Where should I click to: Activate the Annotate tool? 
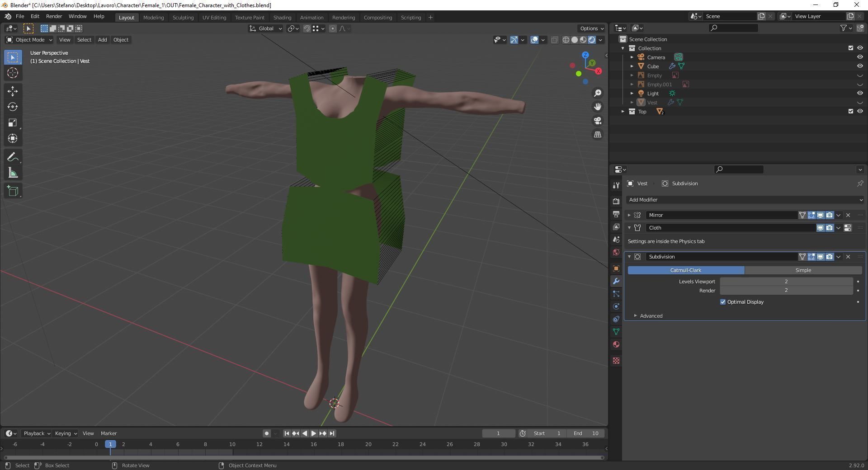coord(12,157)
